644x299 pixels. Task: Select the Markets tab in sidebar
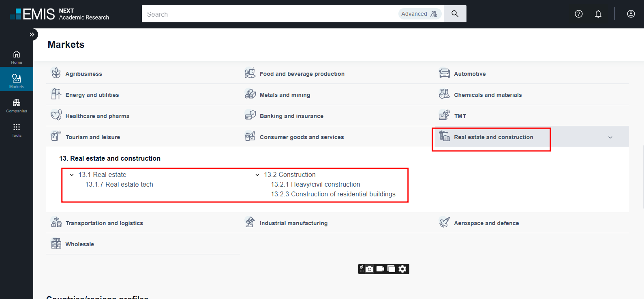click(17, 80)
